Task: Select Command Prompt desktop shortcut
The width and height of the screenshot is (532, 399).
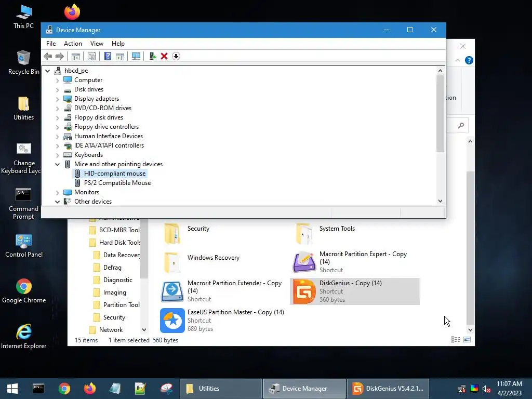Action: click(x=23, y=204)
